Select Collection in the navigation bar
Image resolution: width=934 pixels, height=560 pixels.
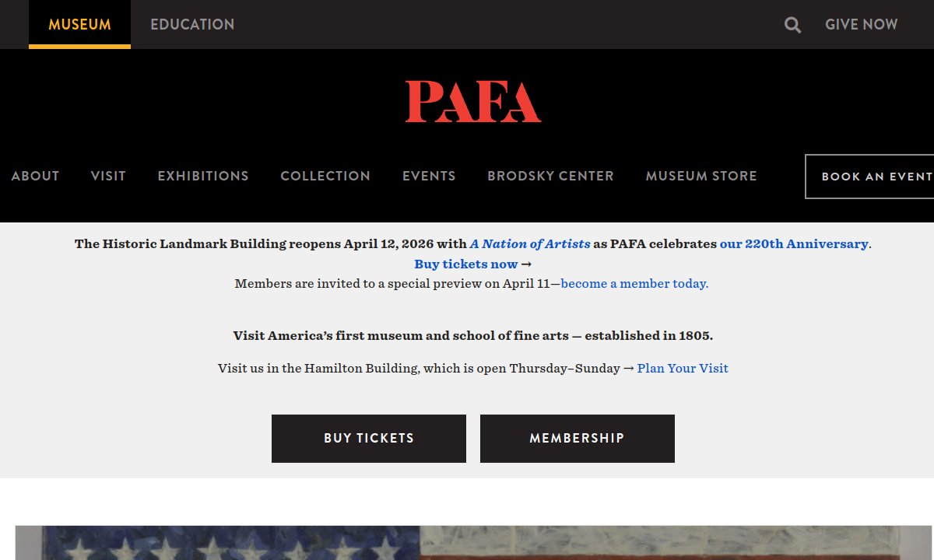(x=325, y=176)
